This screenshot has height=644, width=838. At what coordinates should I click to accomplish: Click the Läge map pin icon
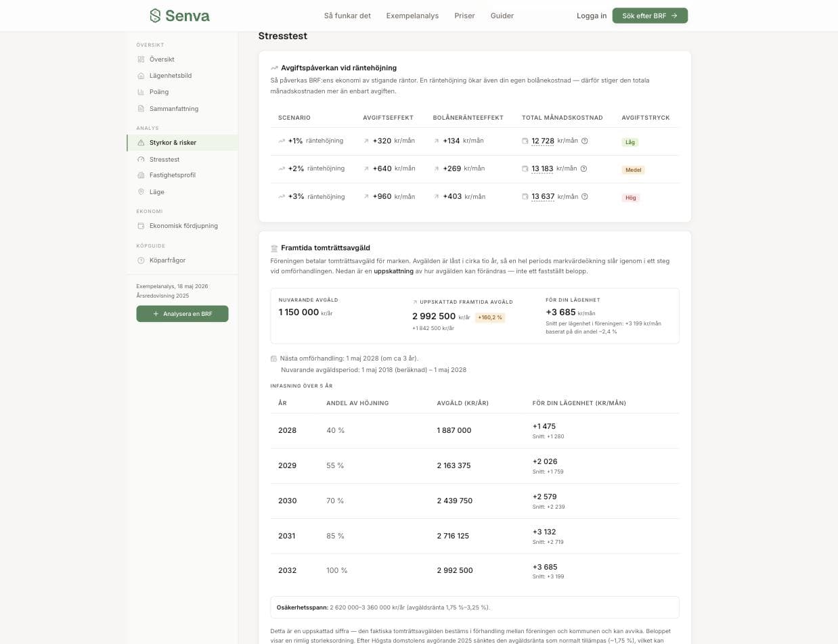(141, 192)
